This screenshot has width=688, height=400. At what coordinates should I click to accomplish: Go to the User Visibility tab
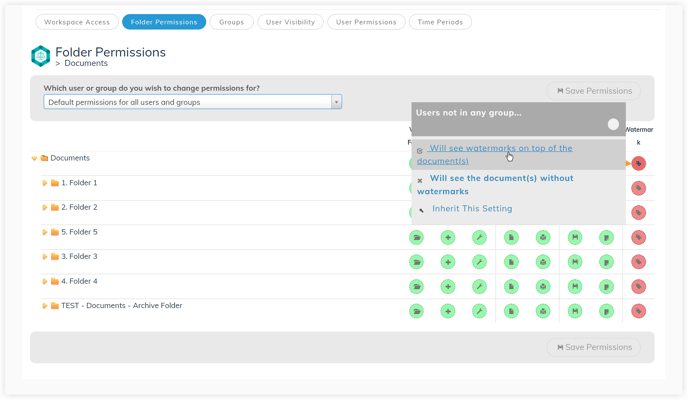coord(290,22)
